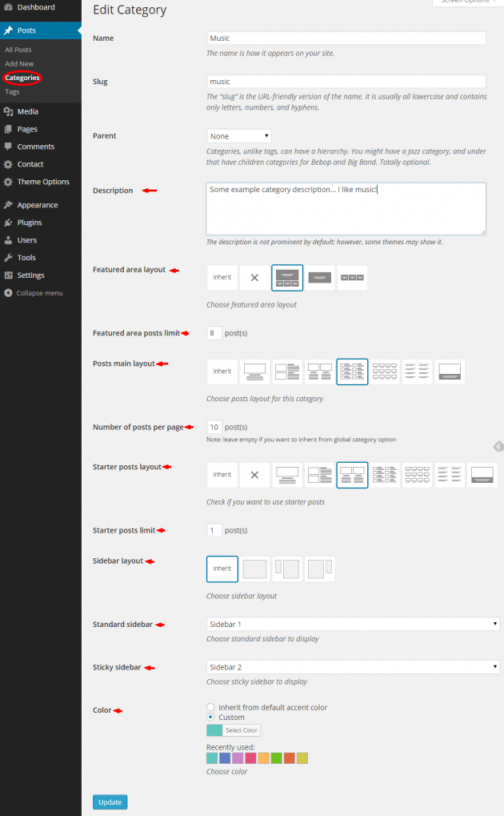Select text-only lines layout in Posts main layout
This screenshot has width=504, height=816.
point(417,372)
